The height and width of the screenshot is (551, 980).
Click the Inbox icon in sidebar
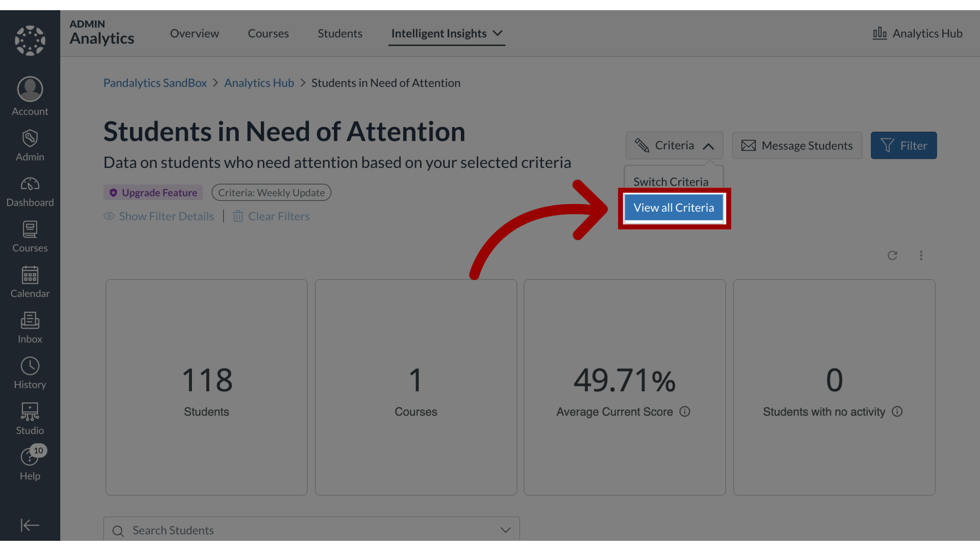pos(30,328)
